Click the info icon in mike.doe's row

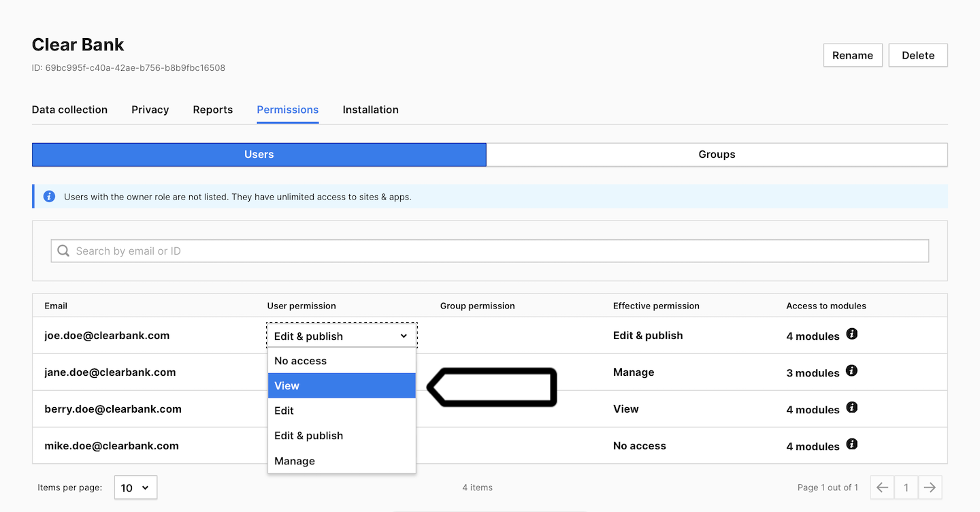coord(851,445)
